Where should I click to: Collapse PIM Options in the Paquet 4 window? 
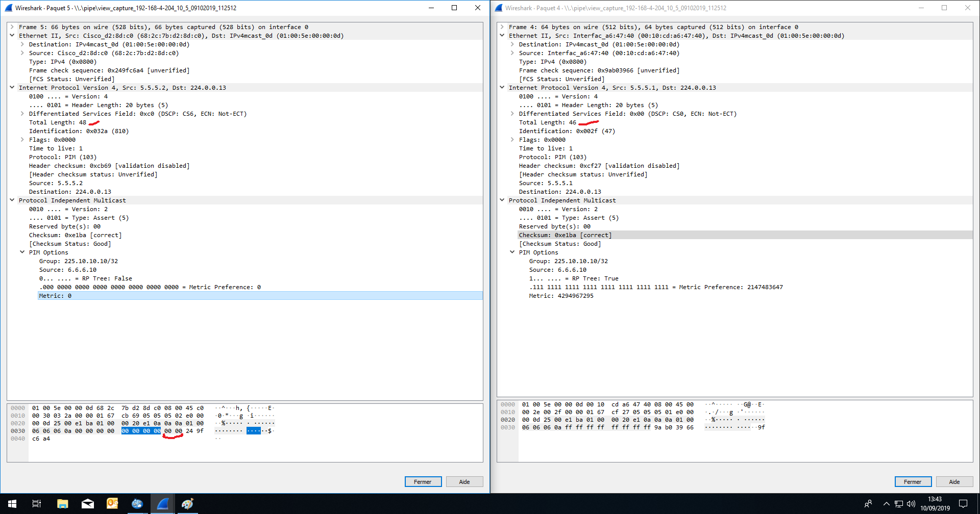tap(512, 252)
